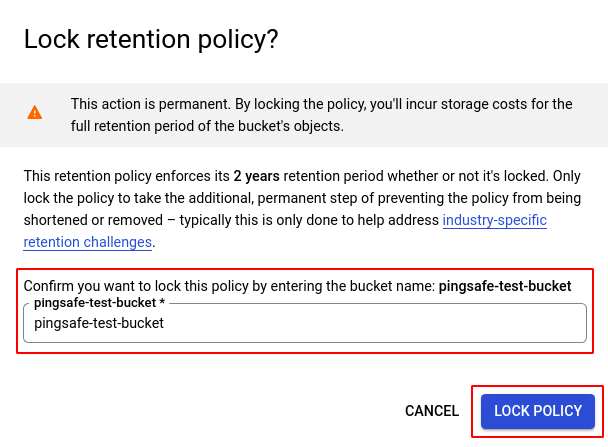Viewport: 608px width, 447px height.
Task: Click empty space right of the typed bucket name
Action: tap(380, 323)
